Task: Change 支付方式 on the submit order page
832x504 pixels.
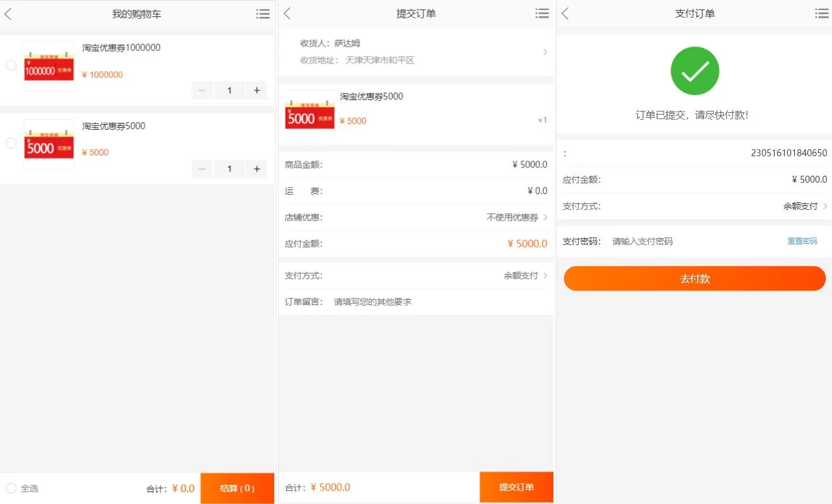Action: point(524,276)
